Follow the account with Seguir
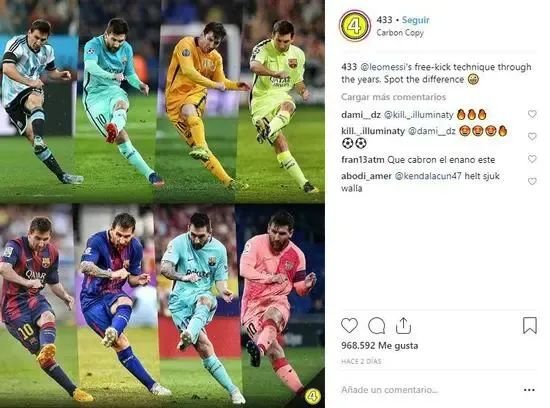Screen dimensions: 550x408 416,20
